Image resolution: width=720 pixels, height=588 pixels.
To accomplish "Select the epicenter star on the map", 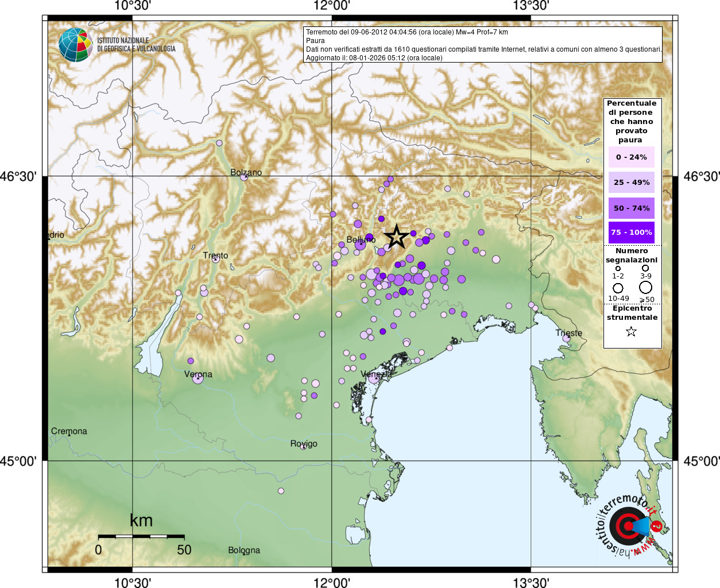I will point(396,236).
